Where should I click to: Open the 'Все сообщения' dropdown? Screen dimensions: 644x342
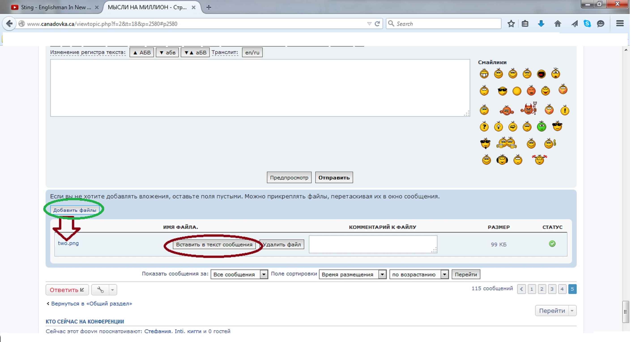pos(239,274)
